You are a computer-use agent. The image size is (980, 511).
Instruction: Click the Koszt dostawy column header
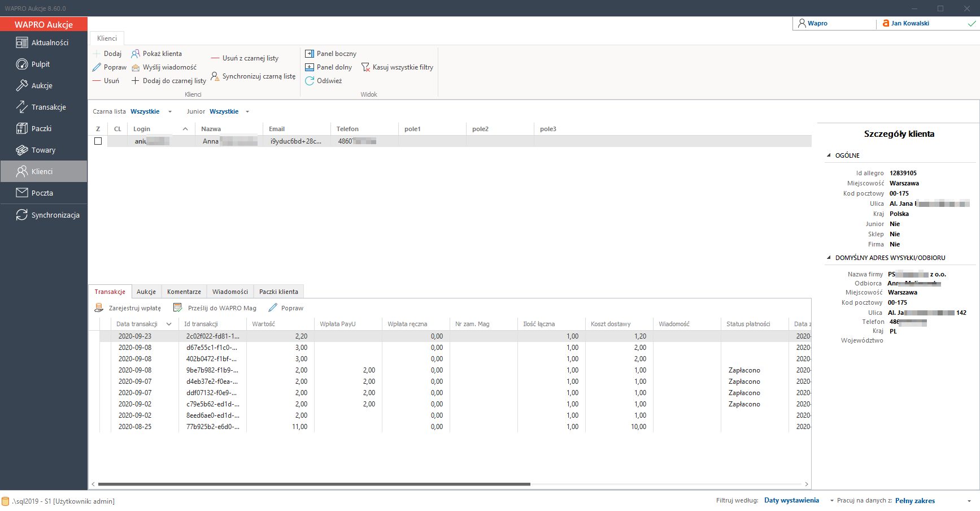[619, 324]
